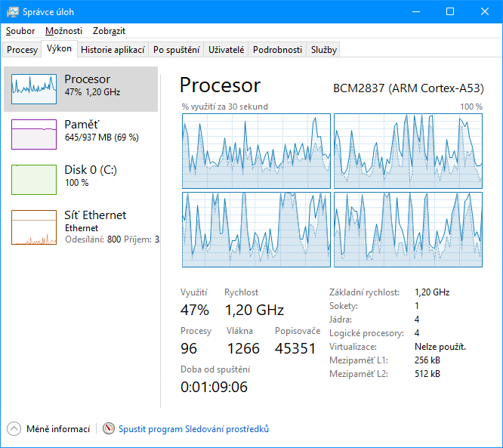Click Spustit program Sledování prostředků link
Viewport: 503px width, 448px height.
click(193, 429)
